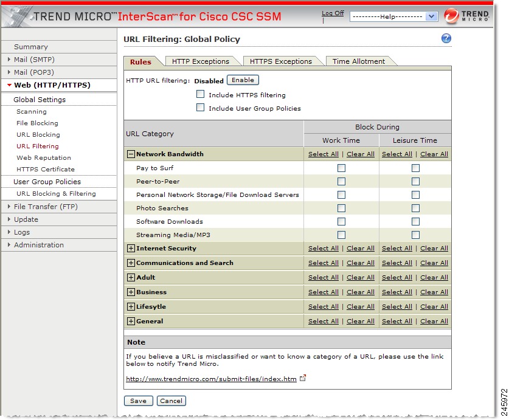Select All Work Time for Lifestyle
The width and height of the screenshot is (509, 420).
324,307
